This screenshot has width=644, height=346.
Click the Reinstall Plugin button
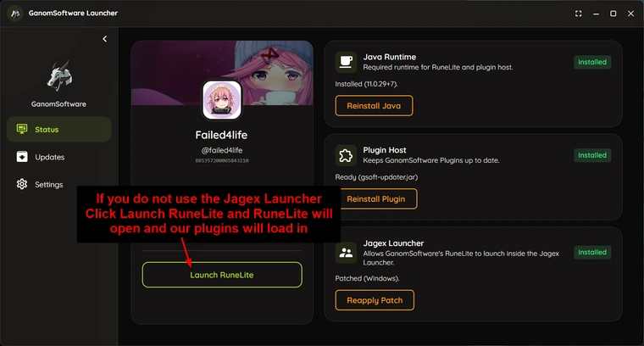click(x=376, y=199)
